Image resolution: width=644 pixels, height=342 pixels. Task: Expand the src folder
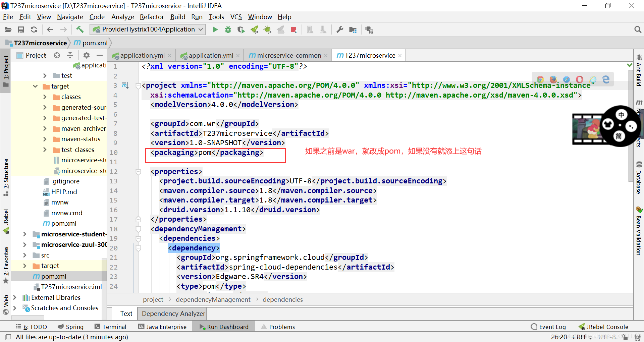[25, 255]
